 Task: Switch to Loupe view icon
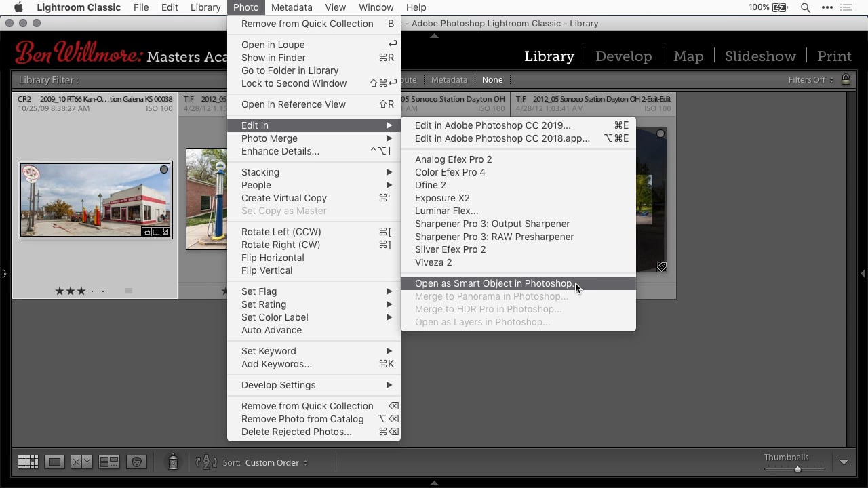[x=55, y=462]
